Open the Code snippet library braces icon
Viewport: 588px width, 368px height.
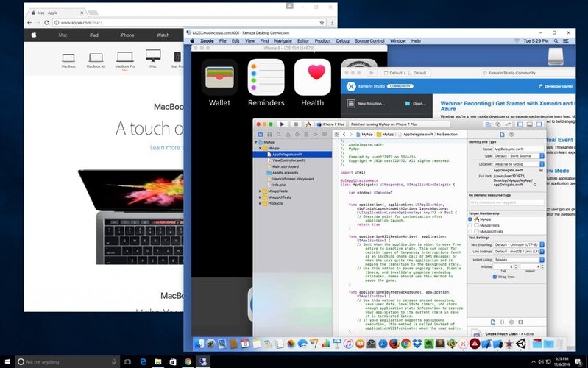(x=502, y=322)
